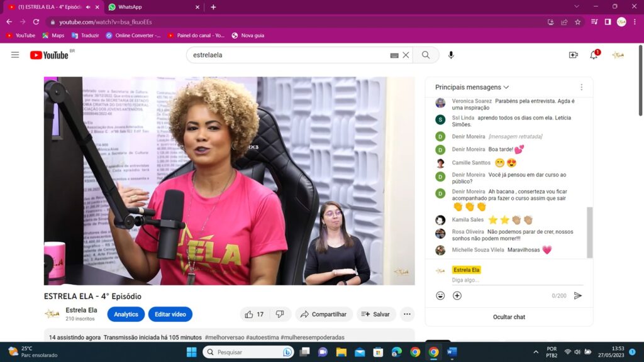Viewport: 644px width, 362px height.
Task: Send the chat message arrow icon
Action: pos(578,295)
